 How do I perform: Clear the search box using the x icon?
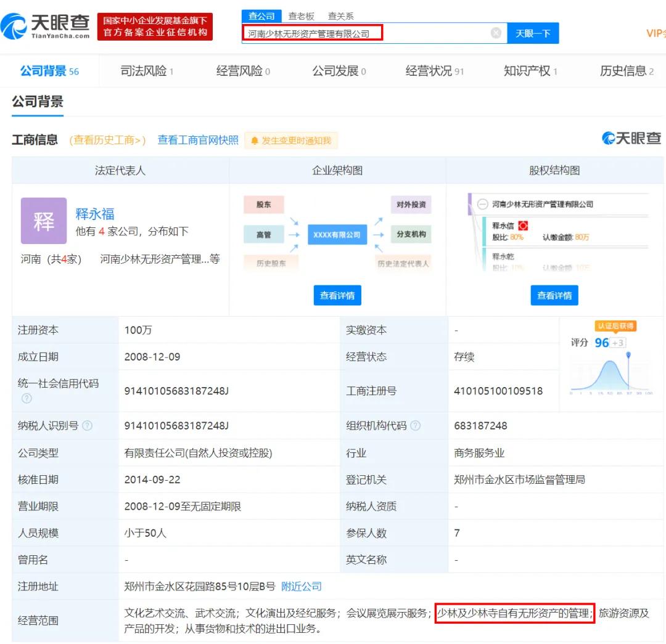click(496, 33)
